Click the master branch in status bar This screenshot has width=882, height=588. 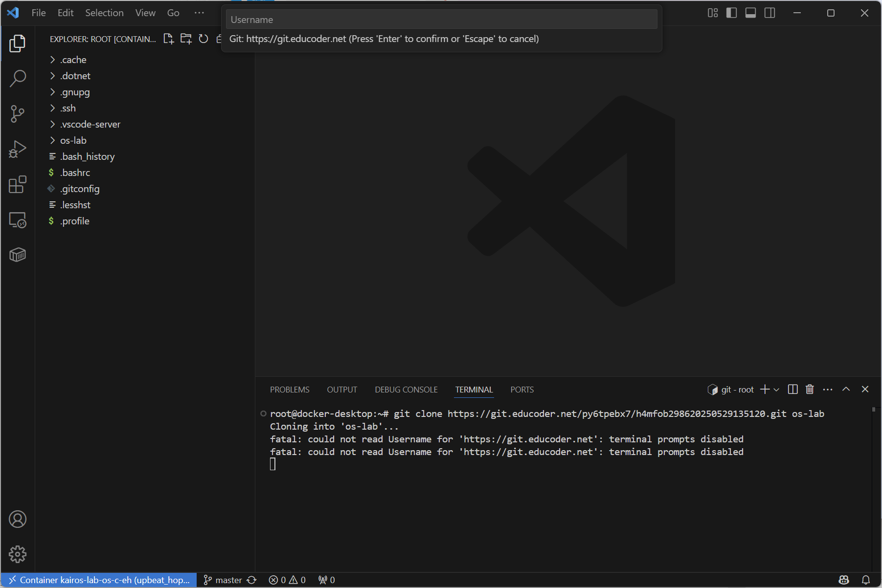click(x=223, y=580)
